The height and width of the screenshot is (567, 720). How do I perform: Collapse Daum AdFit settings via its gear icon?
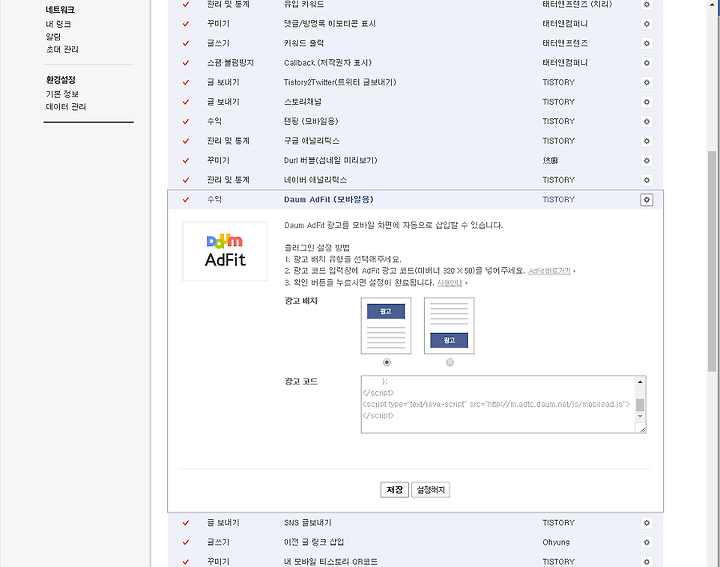click(x=647, y=200)
